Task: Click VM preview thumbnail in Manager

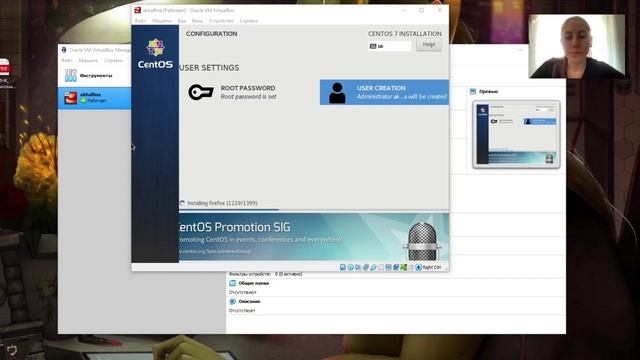Action: point(516,134)
